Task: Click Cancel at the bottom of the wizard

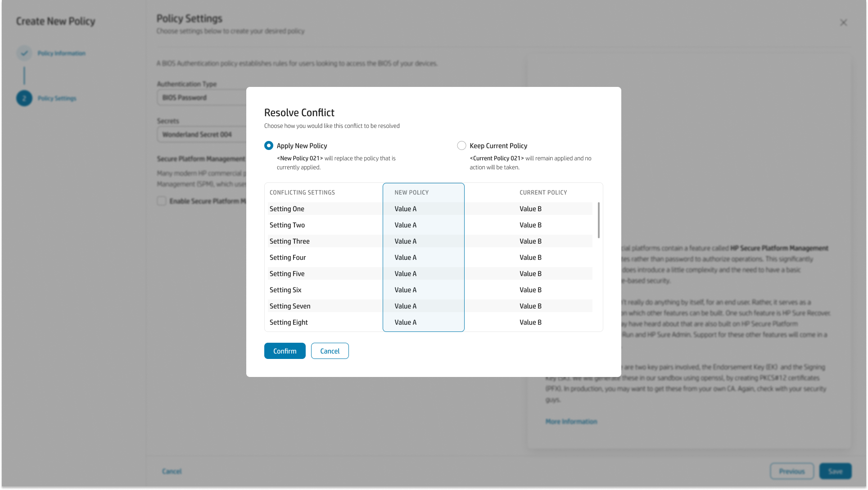Action: tap(172, 471)
